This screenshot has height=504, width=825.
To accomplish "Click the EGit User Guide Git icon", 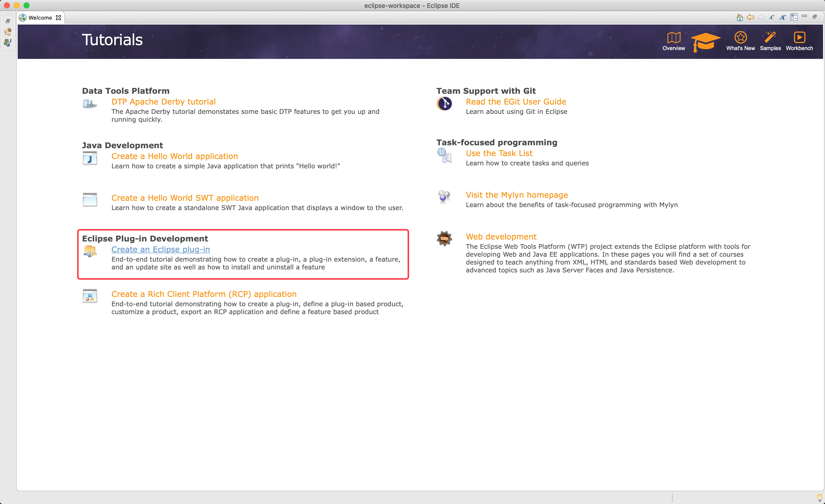I will (x=444, y=103).
